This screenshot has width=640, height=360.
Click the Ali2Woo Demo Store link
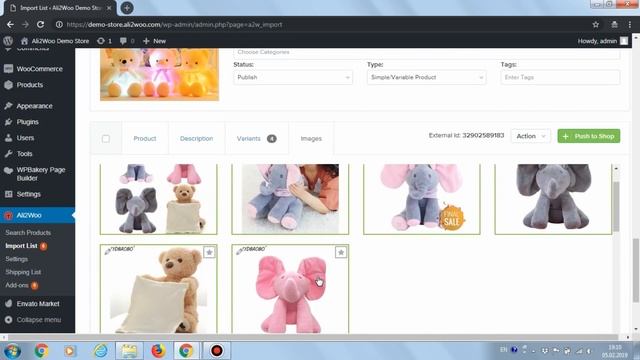click(60, 41)
